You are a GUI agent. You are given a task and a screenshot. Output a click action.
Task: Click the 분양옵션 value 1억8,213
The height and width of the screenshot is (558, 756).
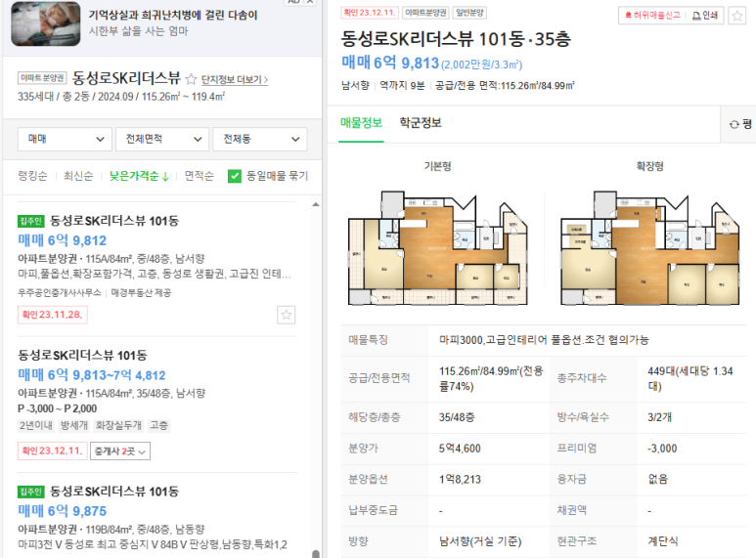[460, 480]
